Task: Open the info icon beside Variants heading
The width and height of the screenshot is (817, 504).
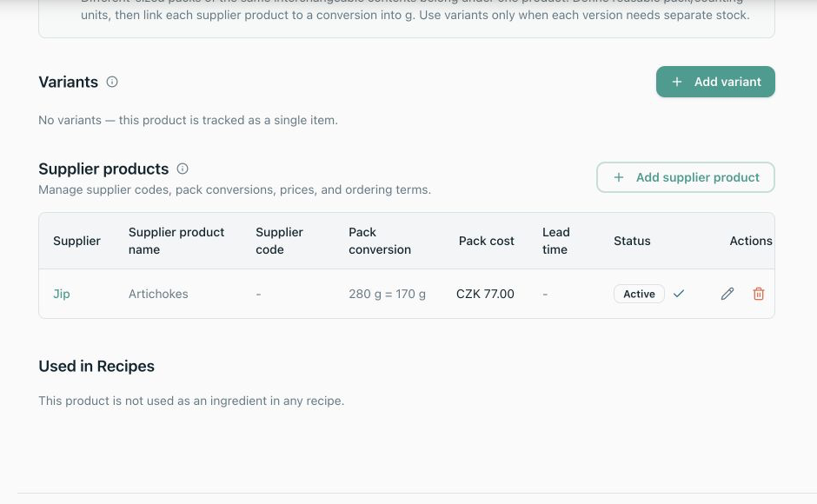Action: 112,82
